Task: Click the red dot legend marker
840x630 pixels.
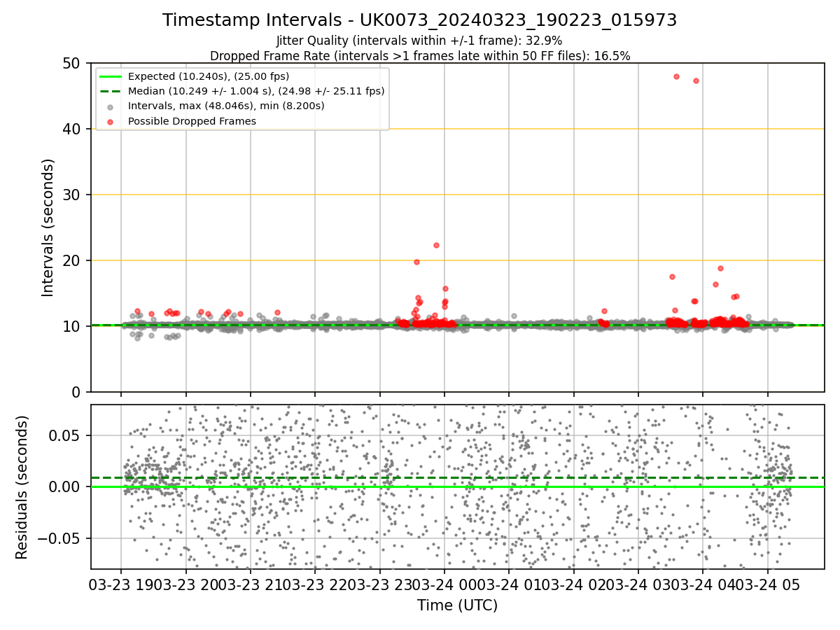Action: tap(111, 121)
